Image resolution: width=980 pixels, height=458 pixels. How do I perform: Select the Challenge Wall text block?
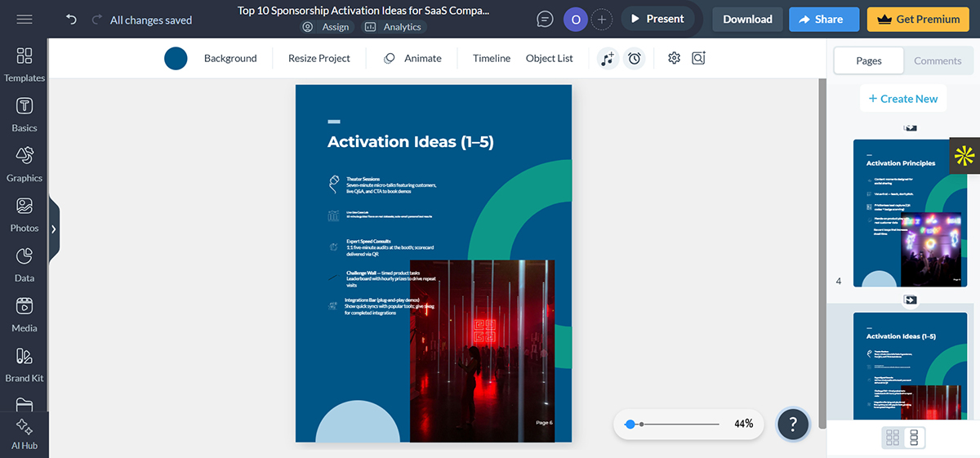(x=391, y=278)
